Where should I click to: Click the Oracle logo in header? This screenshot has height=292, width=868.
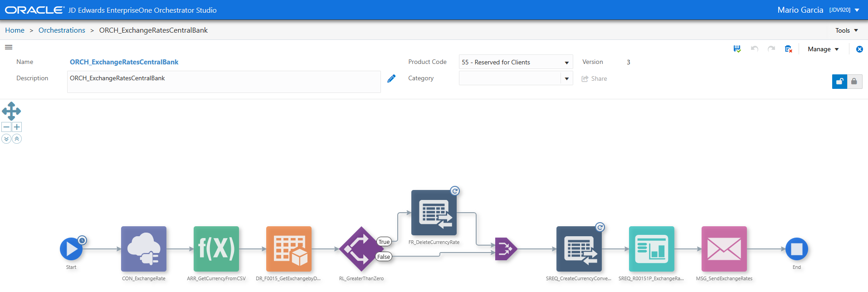[34, 10]
